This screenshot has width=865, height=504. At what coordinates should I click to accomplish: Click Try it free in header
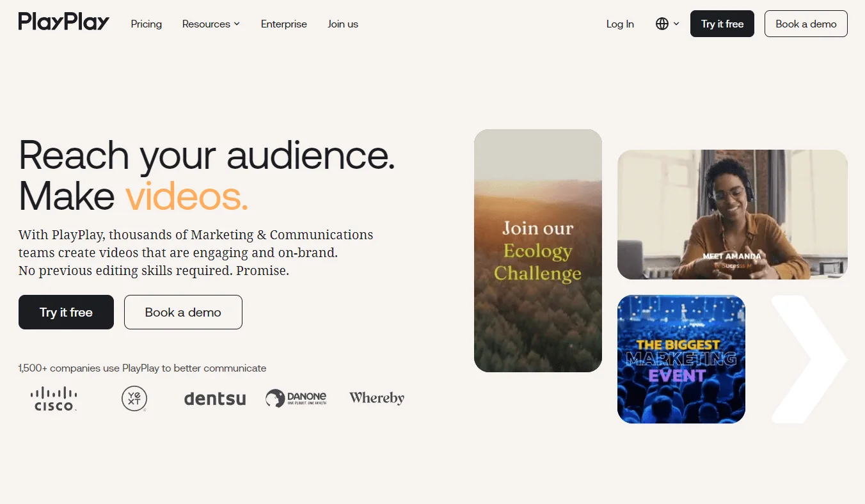point(722,24)
